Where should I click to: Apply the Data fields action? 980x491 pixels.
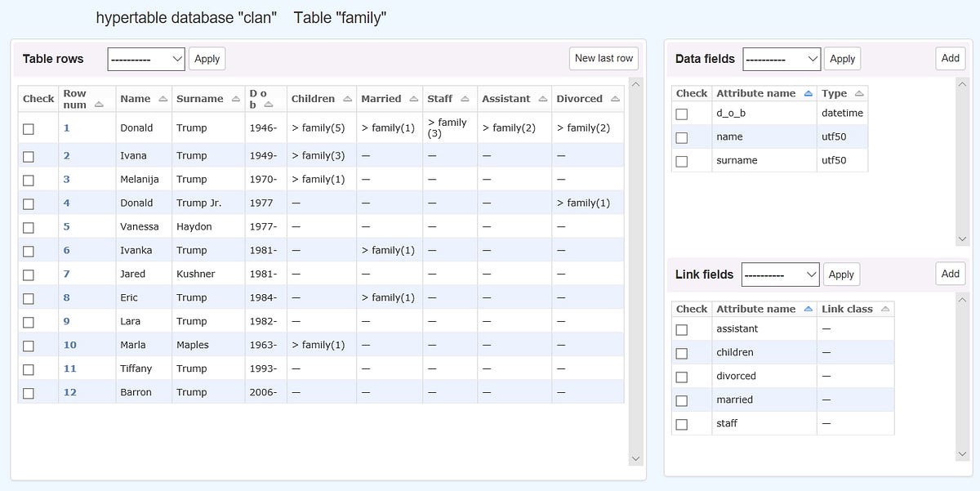pos(842,59)
